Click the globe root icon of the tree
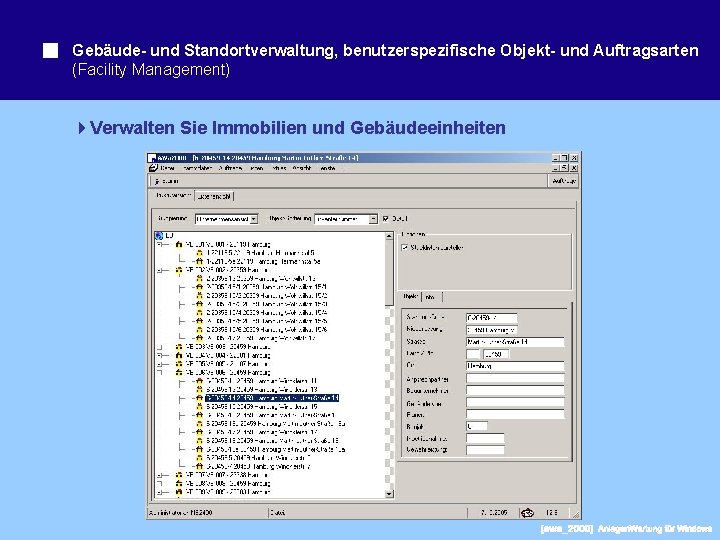The image size is (720, 540). (159, 236)
